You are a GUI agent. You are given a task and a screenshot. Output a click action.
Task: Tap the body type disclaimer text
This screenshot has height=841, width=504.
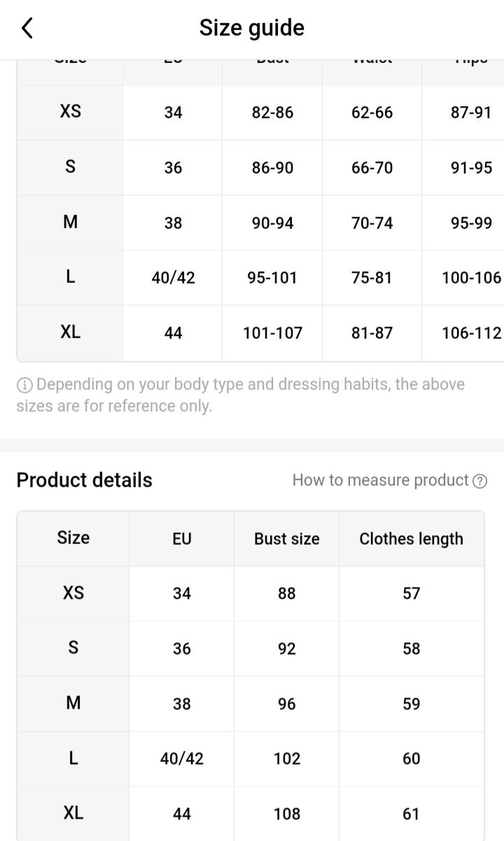[x=241, y=395]
